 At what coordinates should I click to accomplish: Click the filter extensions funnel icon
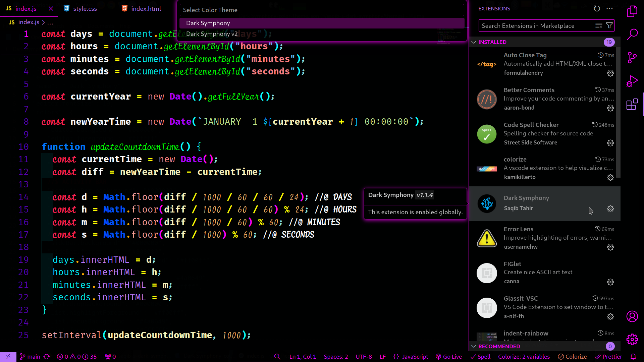(609, 25)
